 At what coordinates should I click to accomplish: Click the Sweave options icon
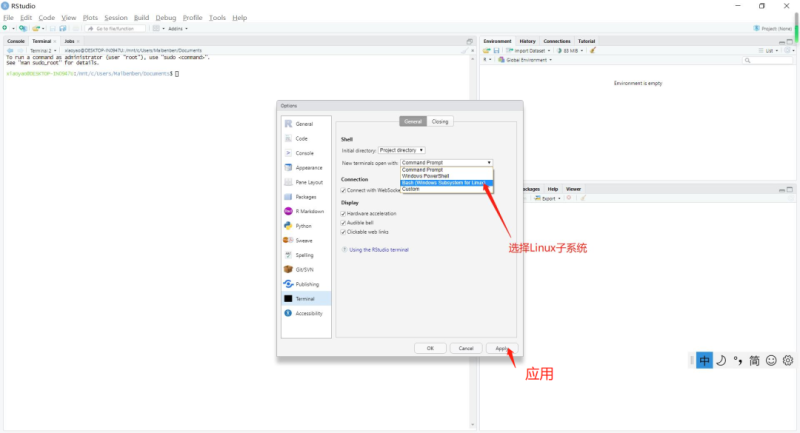pos(288,240)
